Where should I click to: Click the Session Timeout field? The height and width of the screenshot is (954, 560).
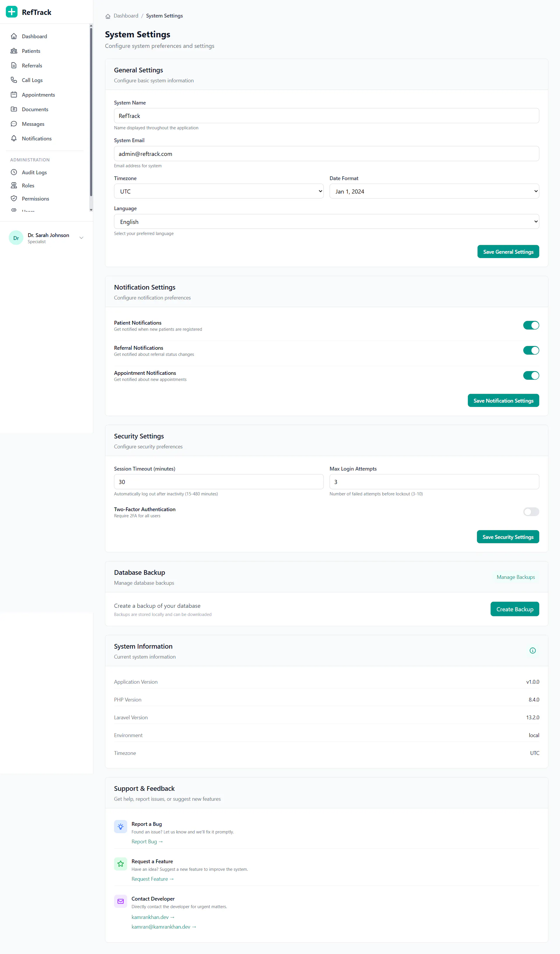[x=218, y=482]
